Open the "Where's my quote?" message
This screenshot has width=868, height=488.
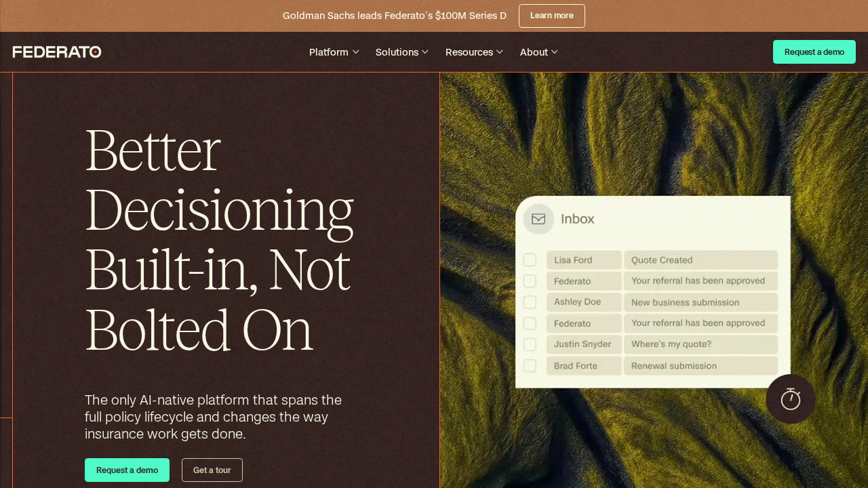pos(700,344)
